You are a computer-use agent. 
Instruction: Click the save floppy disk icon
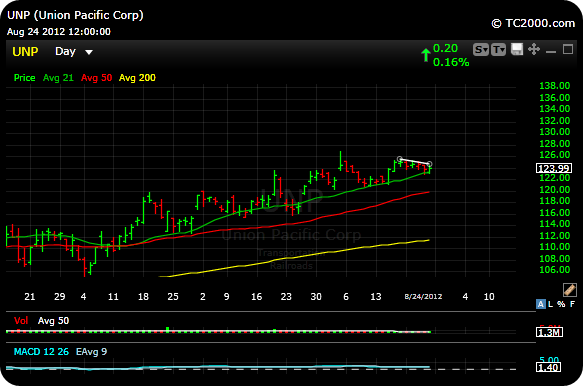(517, 49)
